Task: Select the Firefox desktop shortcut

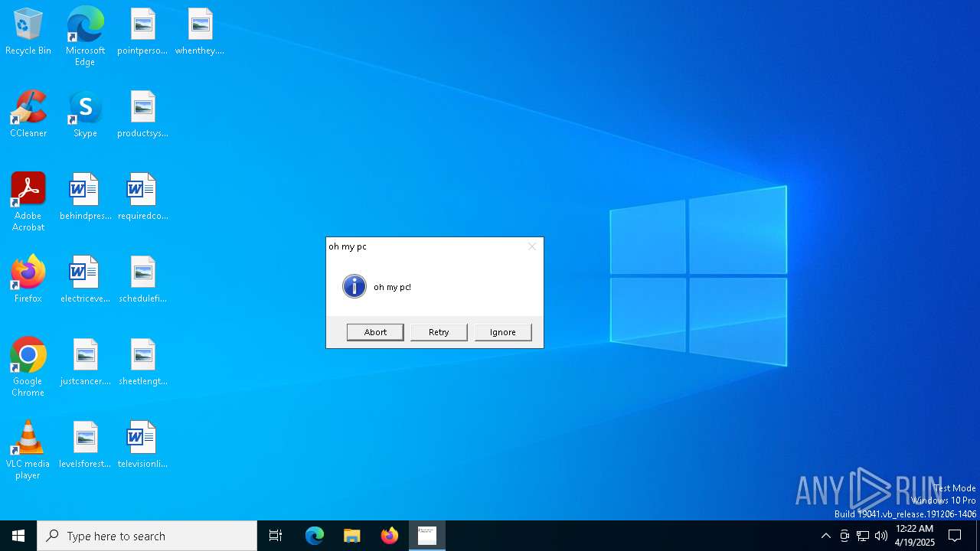Action: point(28,280)
